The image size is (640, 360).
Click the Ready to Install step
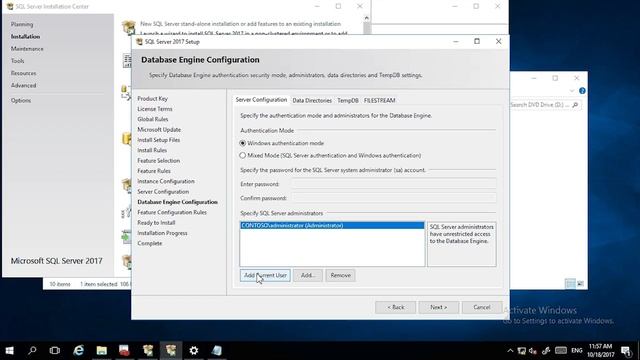point(156,223)
